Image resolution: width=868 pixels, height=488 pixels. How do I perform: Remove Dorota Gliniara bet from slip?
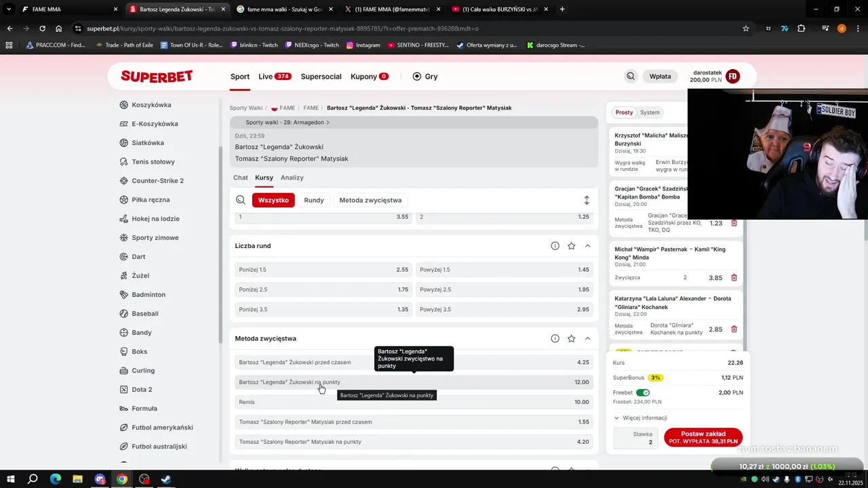pyautogui.click(x=734, y=329)
